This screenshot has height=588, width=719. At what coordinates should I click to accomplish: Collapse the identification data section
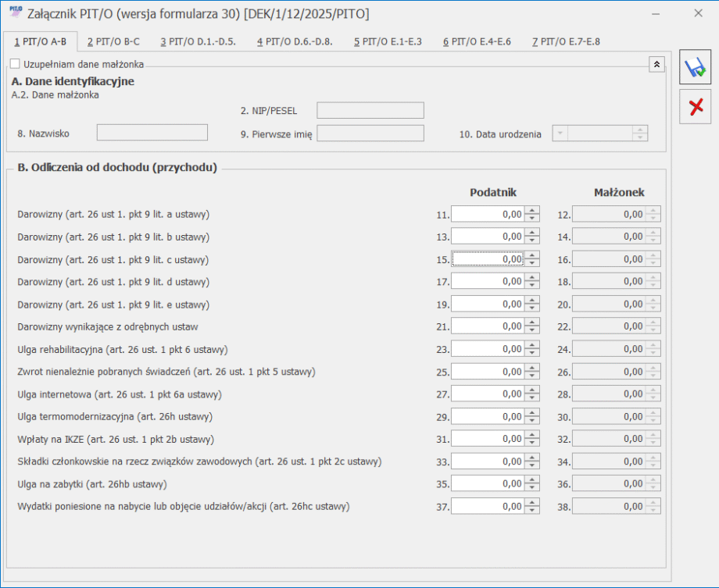(x=656, y=65)
